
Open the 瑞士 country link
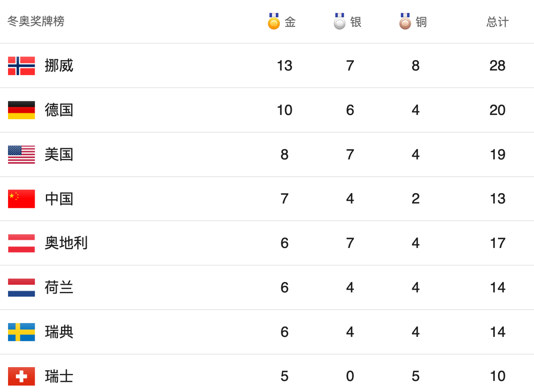click(59, 376)
